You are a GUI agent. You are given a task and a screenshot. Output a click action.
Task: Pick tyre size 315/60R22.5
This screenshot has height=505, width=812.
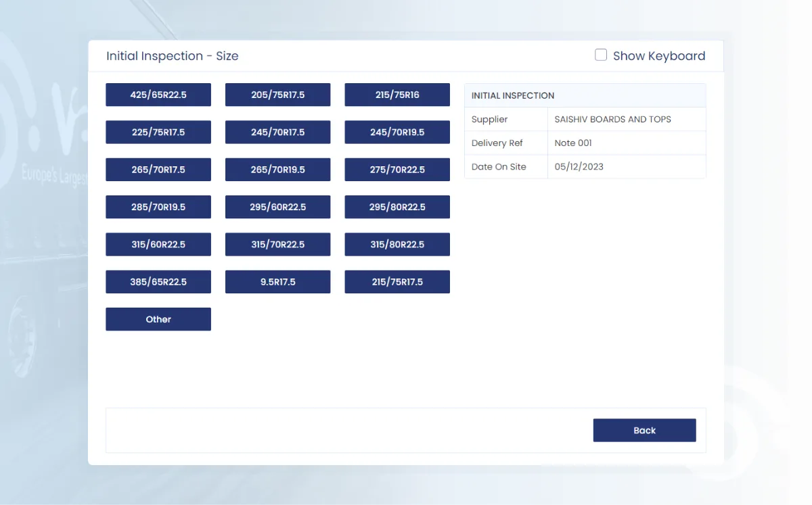click(x=158, y=245)
